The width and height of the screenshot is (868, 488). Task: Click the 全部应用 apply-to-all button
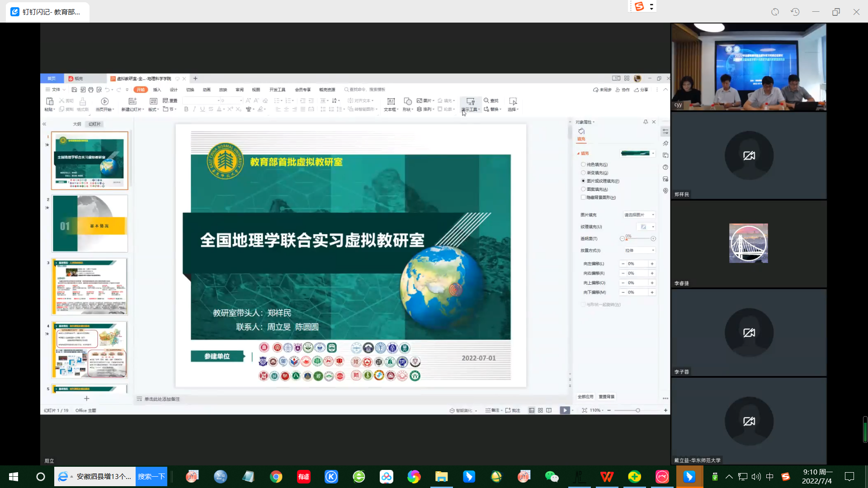[585, 397]
